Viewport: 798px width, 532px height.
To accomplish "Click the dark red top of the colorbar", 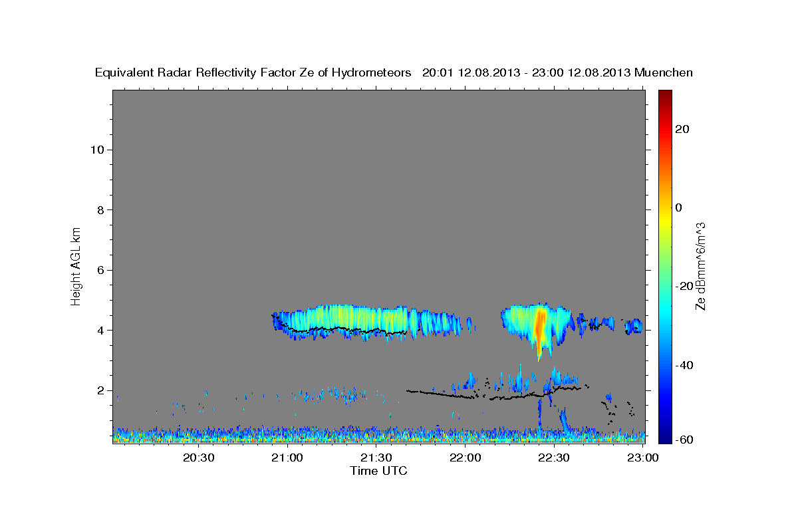I will coord(664,95).
